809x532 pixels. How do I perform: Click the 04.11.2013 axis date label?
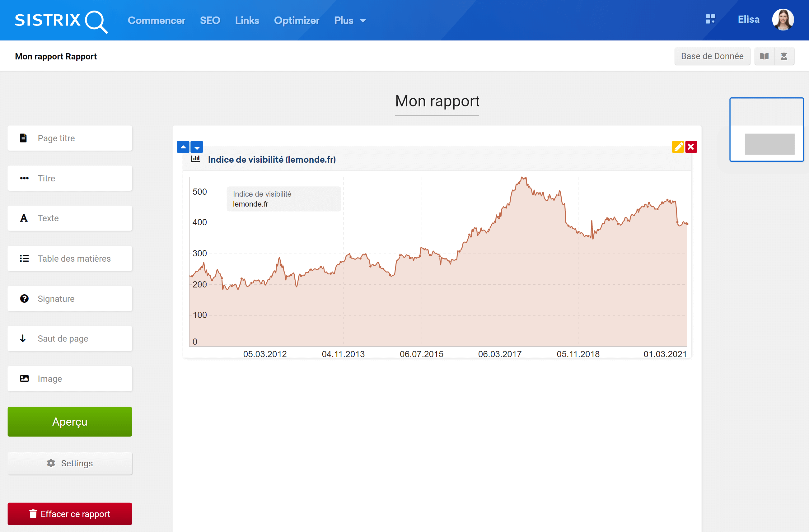[343, 354]
